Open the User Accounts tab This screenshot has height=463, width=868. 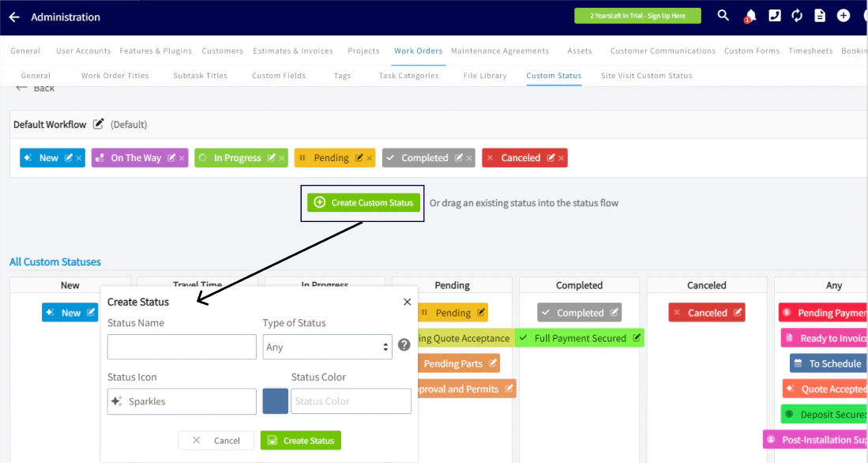pos(83,51)
